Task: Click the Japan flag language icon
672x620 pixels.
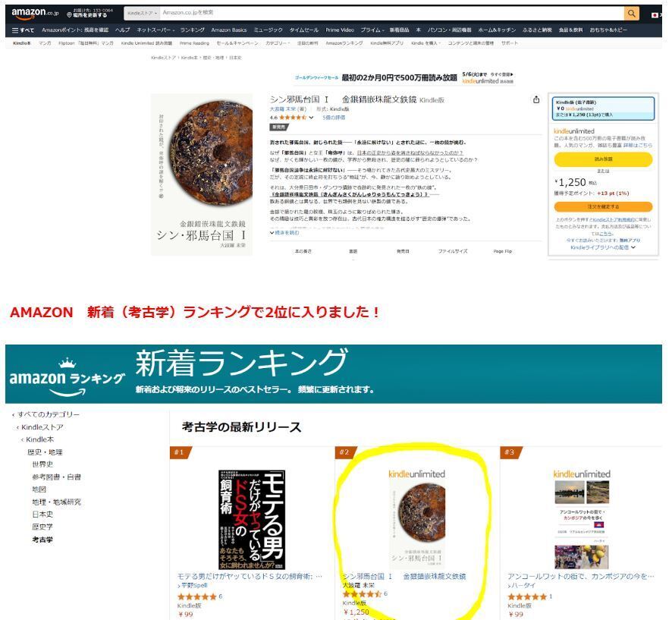Action: click(655, 15)
